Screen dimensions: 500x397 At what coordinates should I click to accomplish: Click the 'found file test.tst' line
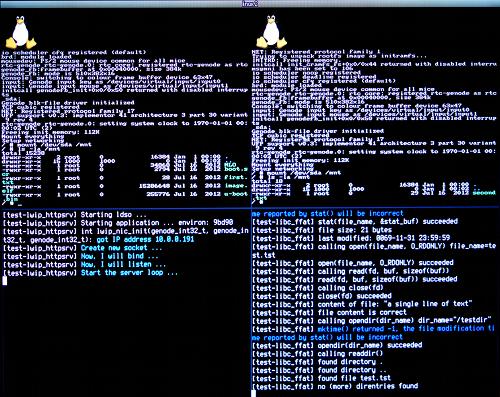pos(321,378)
